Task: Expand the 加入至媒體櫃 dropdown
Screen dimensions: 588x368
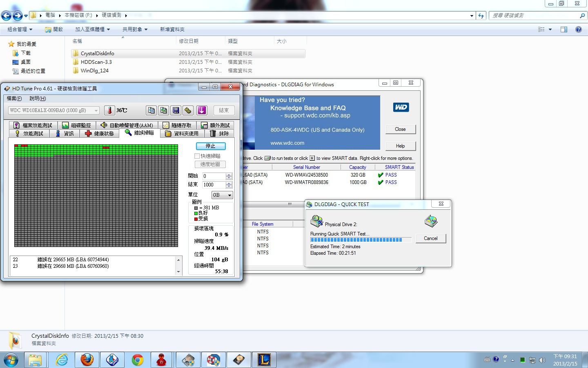Action: click(x=93, y=29)
